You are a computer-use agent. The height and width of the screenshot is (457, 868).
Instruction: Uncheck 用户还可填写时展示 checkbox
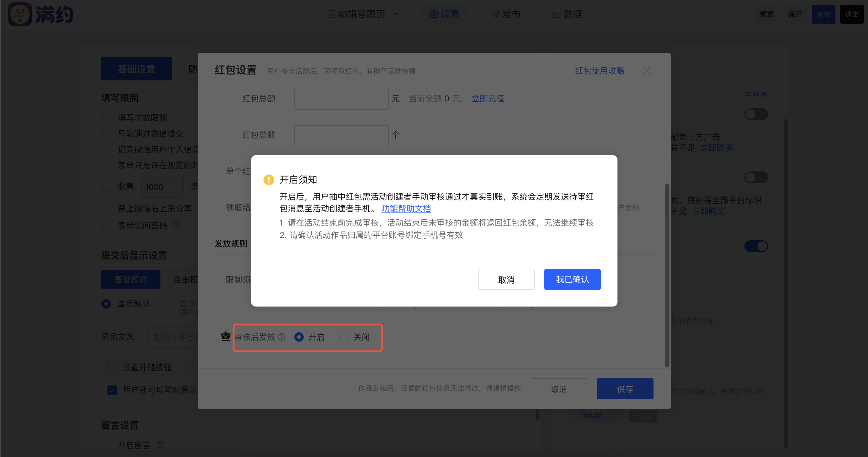[112, 390]
